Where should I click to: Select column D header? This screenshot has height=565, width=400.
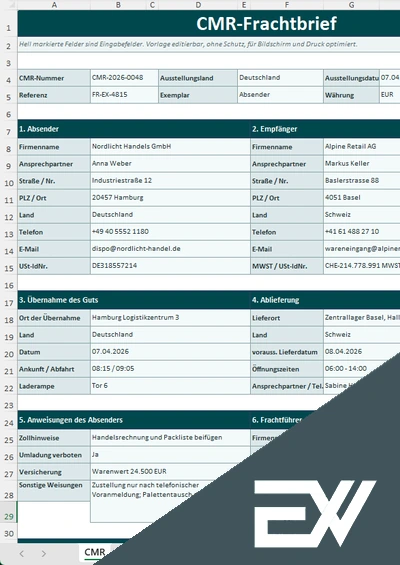tap(198, 5)
